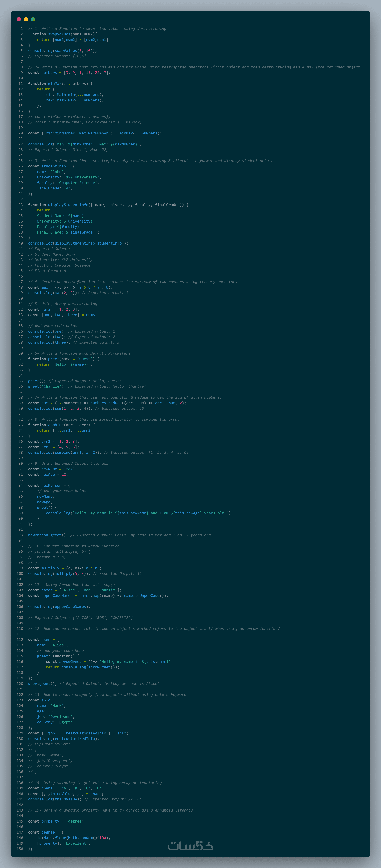This screenshot has height=868, width=381.
Task: Click the 'Guest' default parameter string
Action: 85,359
